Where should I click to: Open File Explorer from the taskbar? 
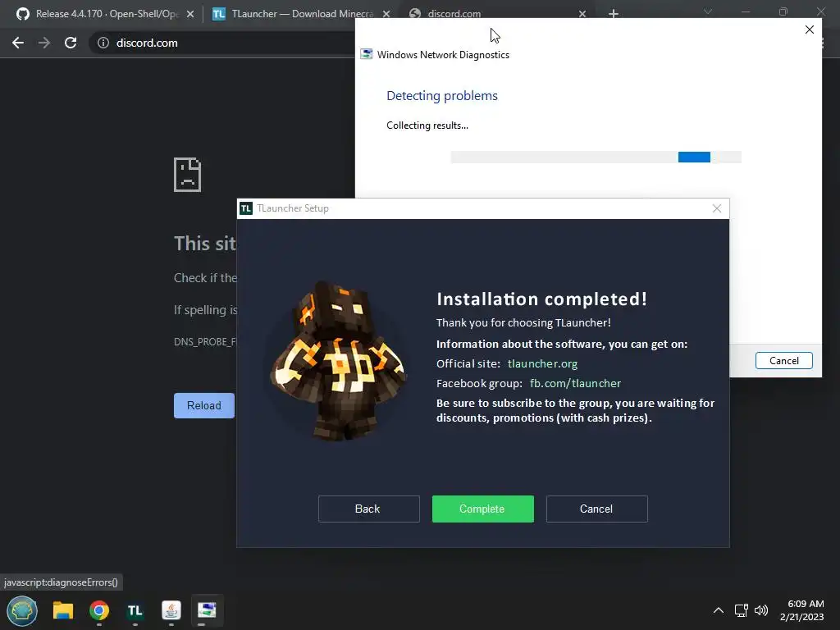click(x=62, y=610)
